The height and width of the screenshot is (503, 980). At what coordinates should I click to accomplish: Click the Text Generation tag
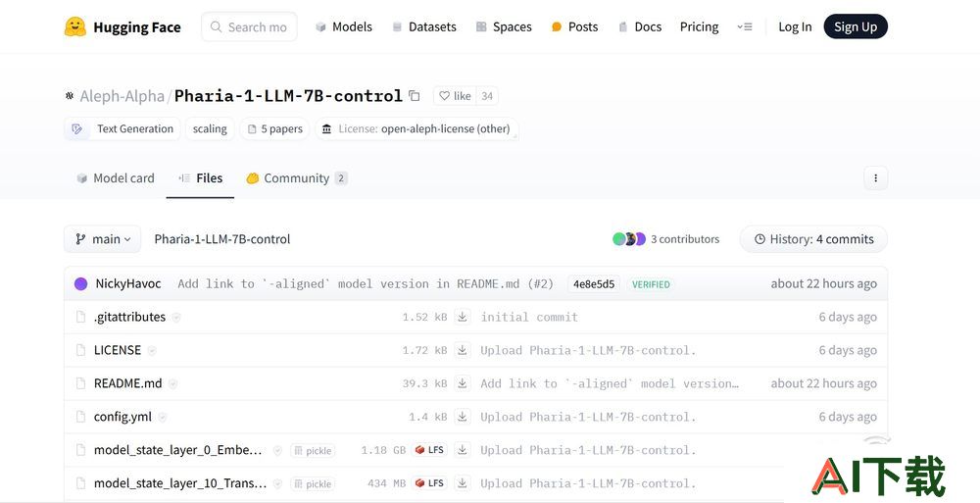tap(124, 128)
